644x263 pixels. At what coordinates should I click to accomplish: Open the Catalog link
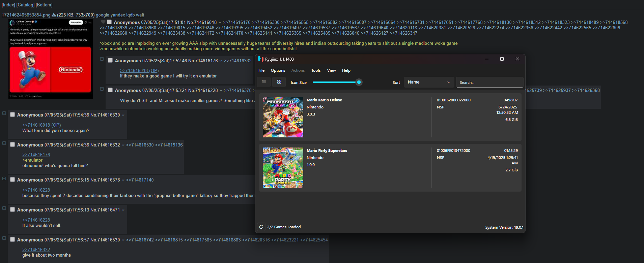25,5
